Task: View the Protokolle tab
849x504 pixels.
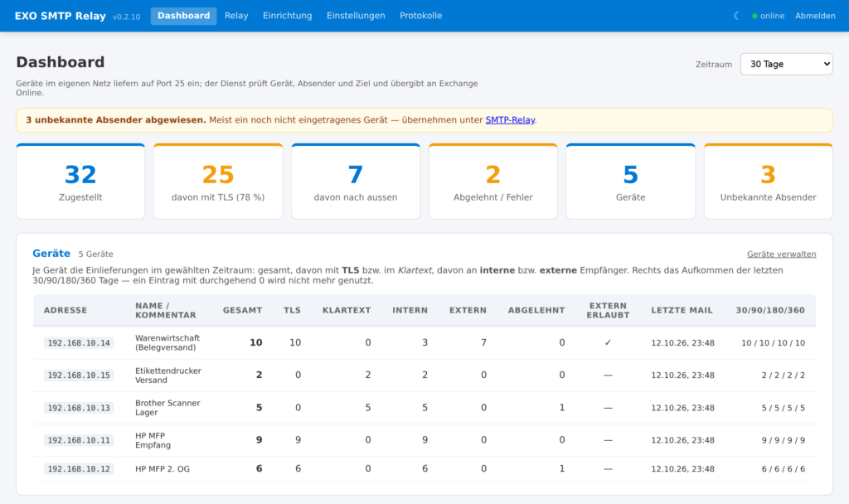Action: click(420, 16)
